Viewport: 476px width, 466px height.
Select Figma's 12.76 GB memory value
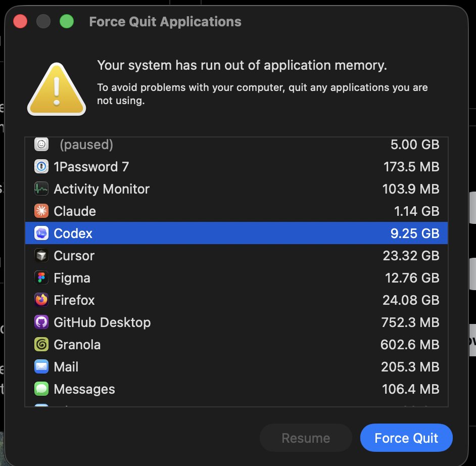(x=412, y=278)
